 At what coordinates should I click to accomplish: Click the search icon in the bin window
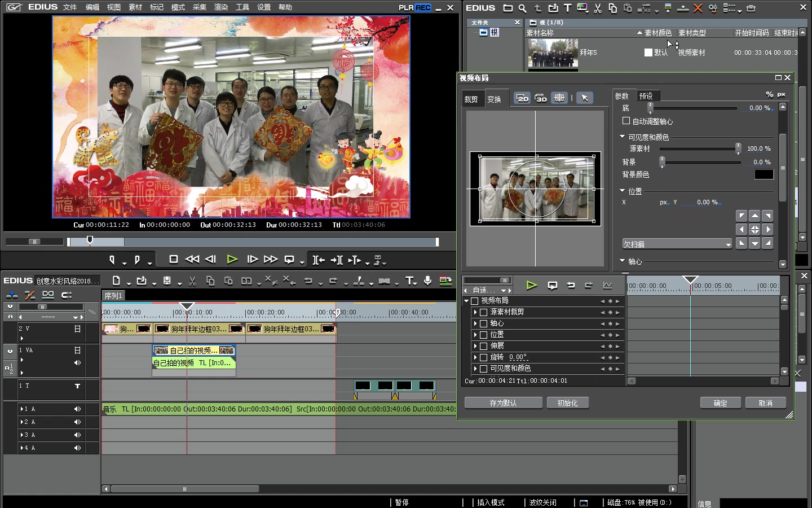click(x=523, y=8)
